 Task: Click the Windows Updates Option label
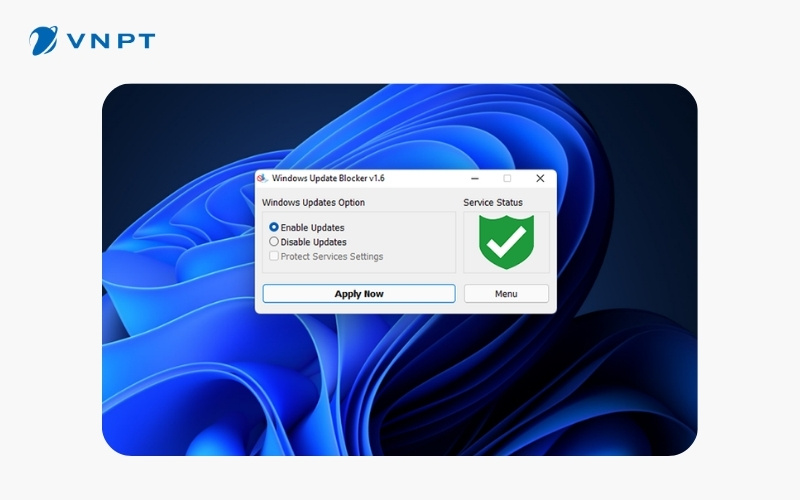point(313,203)
